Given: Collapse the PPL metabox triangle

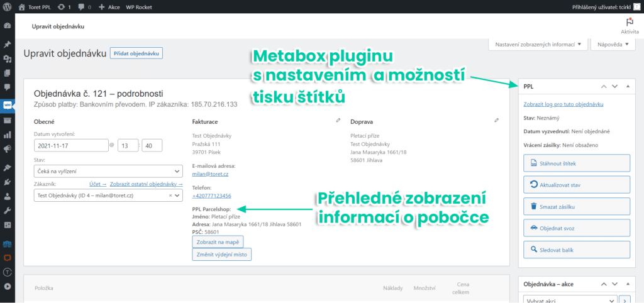Looking at the screenshot, I should click(x=628, y=86).
